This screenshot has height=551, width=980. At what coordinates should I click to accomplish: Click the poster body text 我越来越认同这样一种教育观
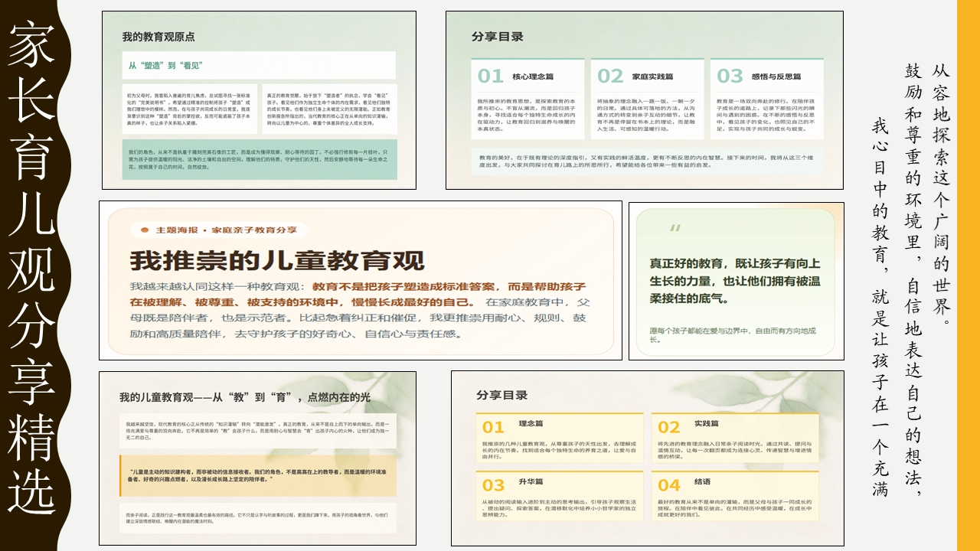click(x=360, y=311)
